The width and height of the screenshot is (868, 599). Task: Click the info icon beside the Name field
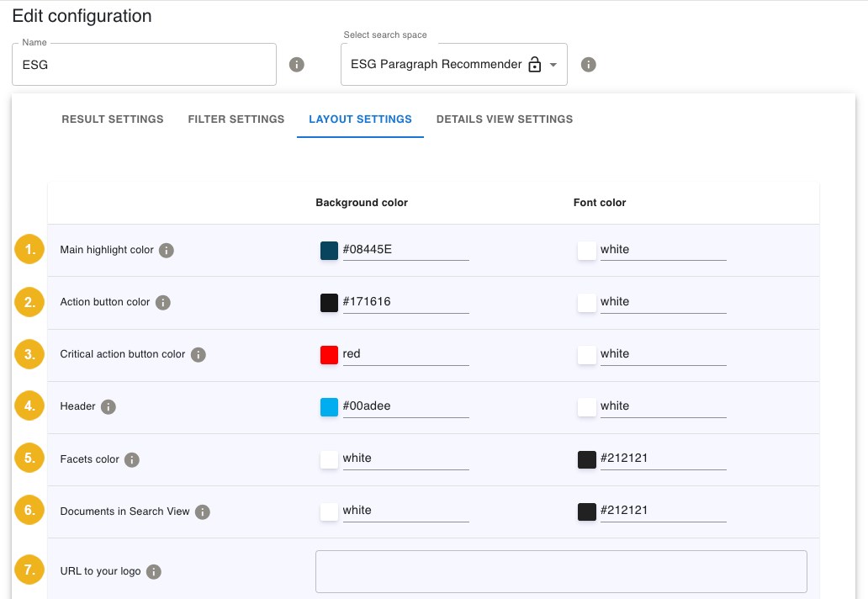(x=296, y=64)
